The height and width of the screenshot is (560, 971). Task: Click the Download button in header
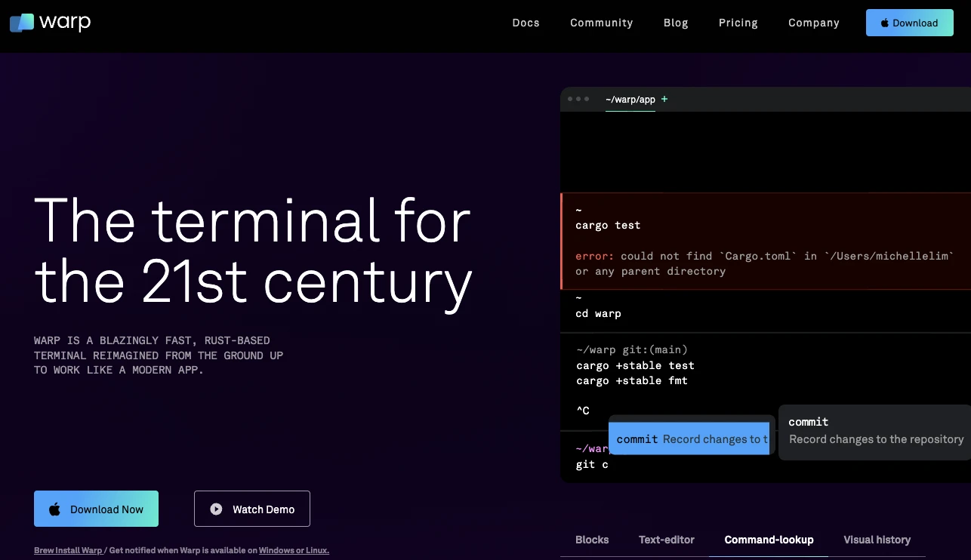909,23
